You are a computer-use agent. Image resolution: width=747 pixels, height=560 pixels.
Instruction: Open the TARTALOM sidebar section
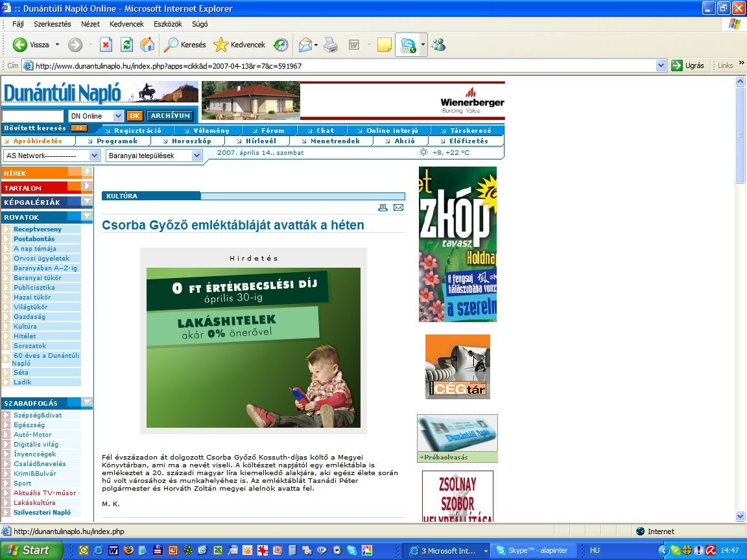tap(47, 187)
